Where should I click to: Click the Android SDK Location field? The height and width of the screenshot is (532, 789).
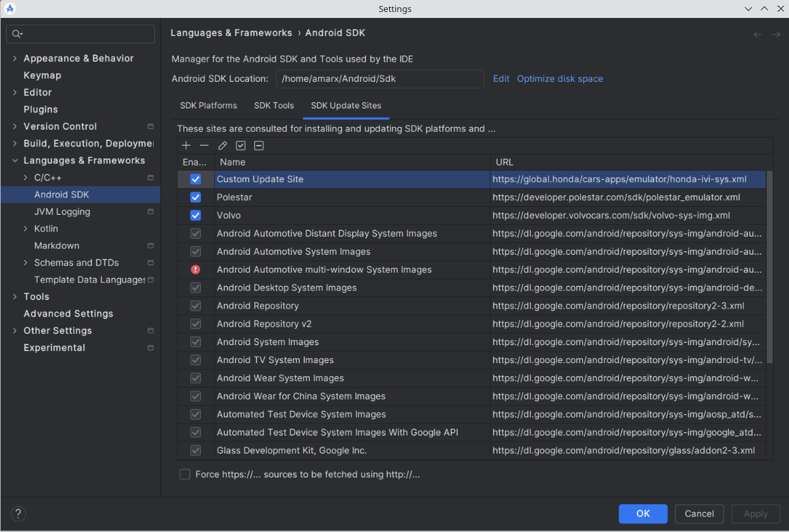click(x=380, y=78)
